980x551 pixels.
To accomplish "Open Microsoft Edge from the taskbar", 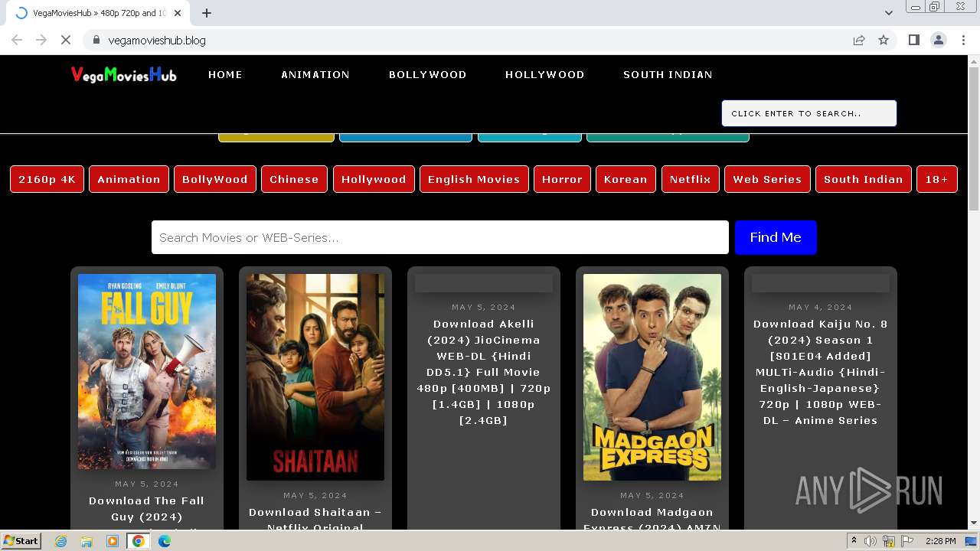I will click(x=164, y=541).
